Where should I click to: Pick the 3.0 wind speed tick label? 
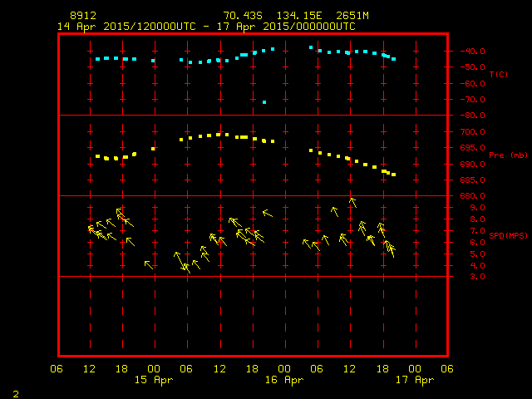(x=477, y=277)
